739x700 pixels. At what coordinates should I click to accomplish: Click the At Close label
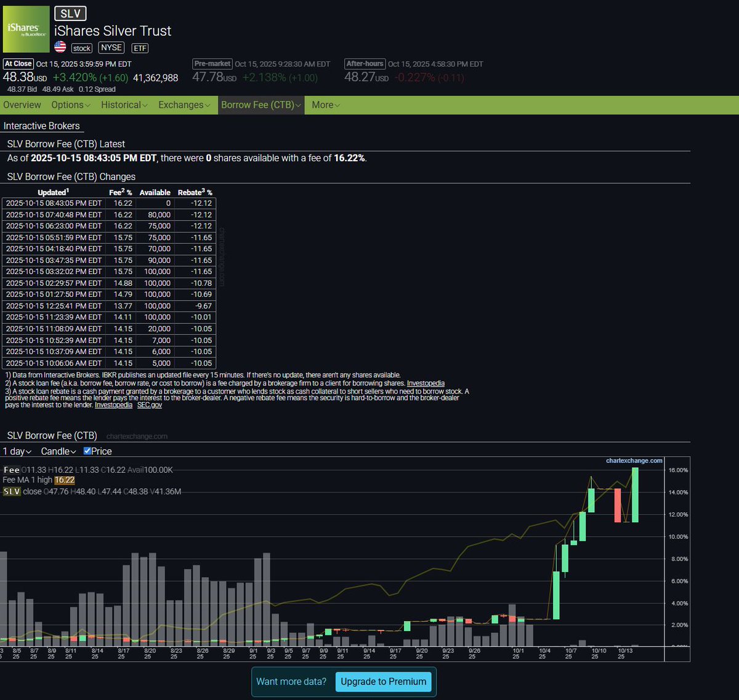tap(18, 63)
